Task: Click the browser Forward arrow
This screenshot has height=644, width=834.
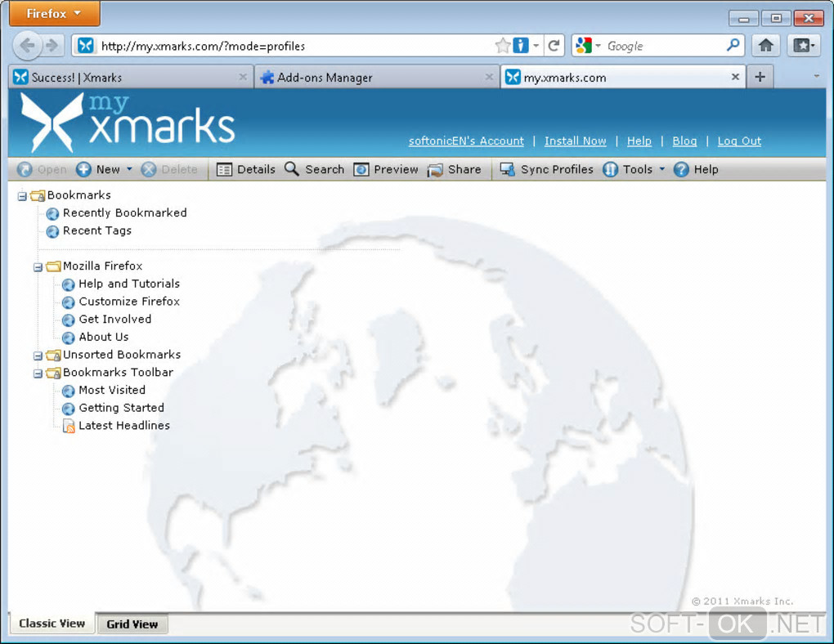Action: [x=52, y=46]
